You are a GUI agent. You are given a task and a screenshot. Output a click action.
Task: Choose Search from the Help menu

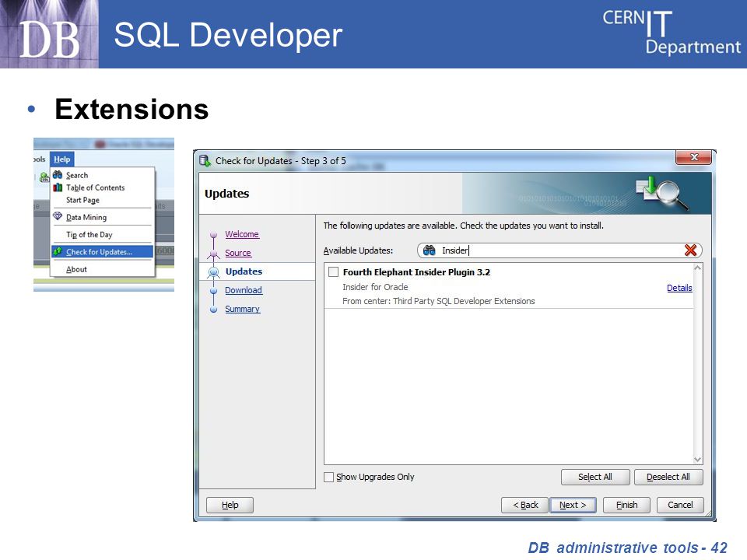point(103,175)
